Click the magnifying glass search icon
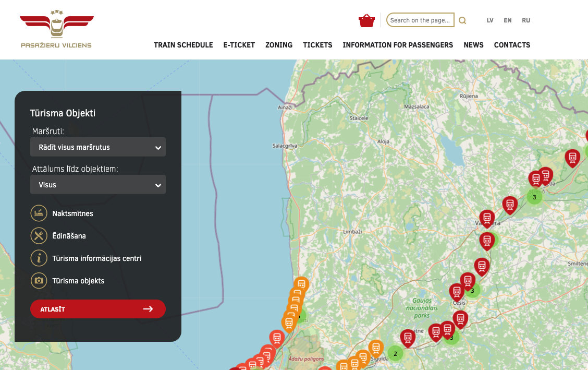The width and height of the screenshot is (588, 370). [x=462, y=20]
